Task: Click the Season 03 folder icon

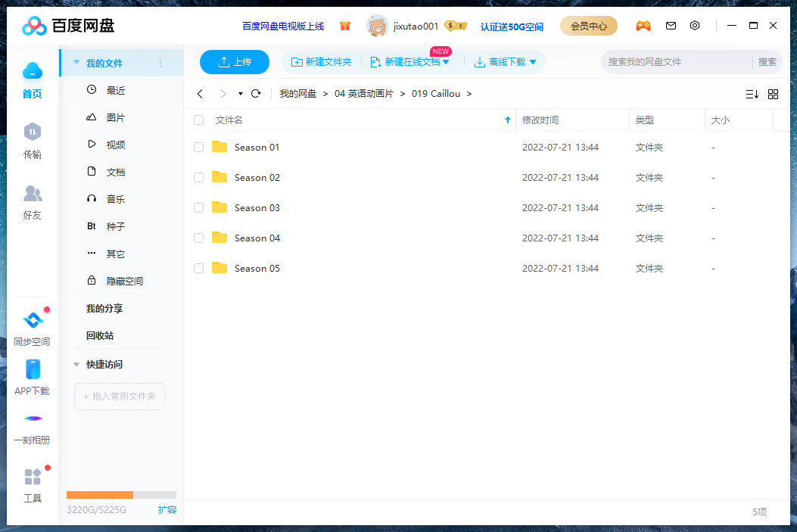Action: (219, 207)
